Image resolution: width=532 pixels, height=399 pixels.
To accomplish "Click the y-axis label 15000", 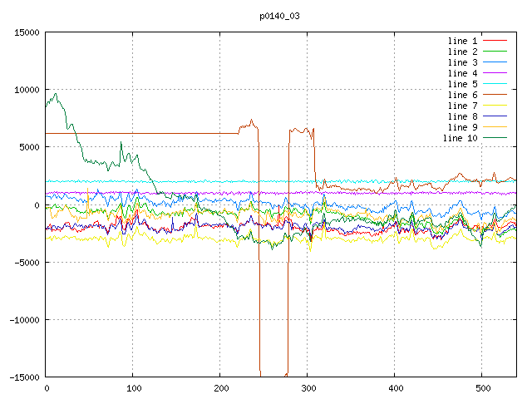I will [x=27, y=32].
